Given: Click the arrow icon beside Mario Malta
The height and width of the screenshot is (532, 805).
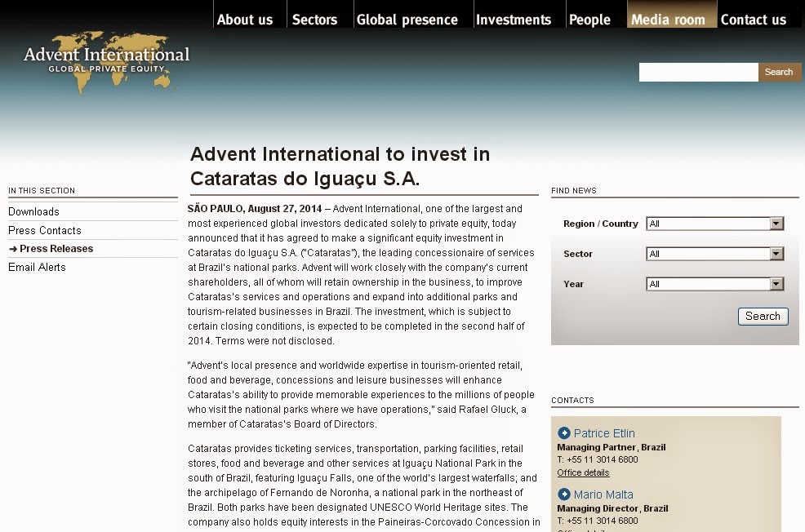Looking at the screenshot, I should pos(563,494).
